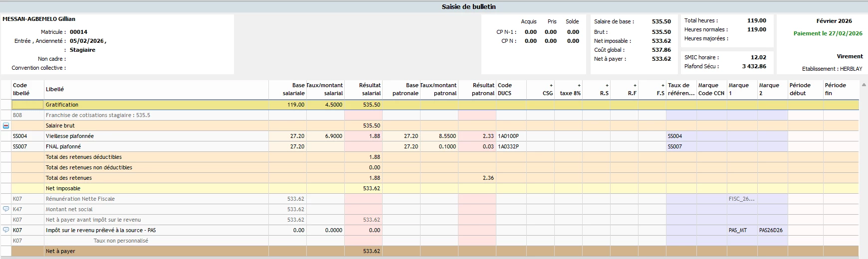The image size is (868, 259).
Task: Click the entry date 05/02/2026
Action: click(87, 41)
